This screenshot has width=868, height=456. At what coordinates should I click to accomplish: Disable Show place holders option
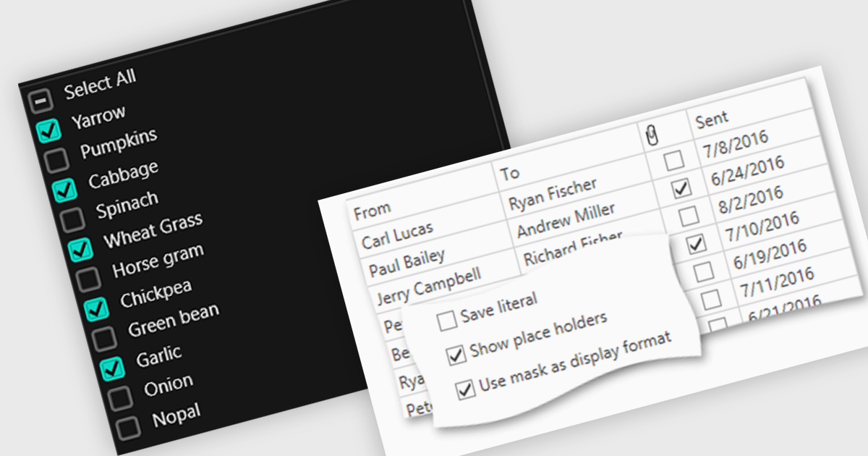(x=456, y=355)
